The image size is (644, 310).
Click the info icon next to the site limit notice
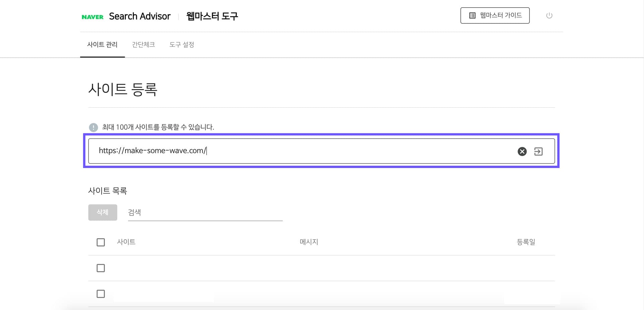pyautogui.click(x=93, y=127)
